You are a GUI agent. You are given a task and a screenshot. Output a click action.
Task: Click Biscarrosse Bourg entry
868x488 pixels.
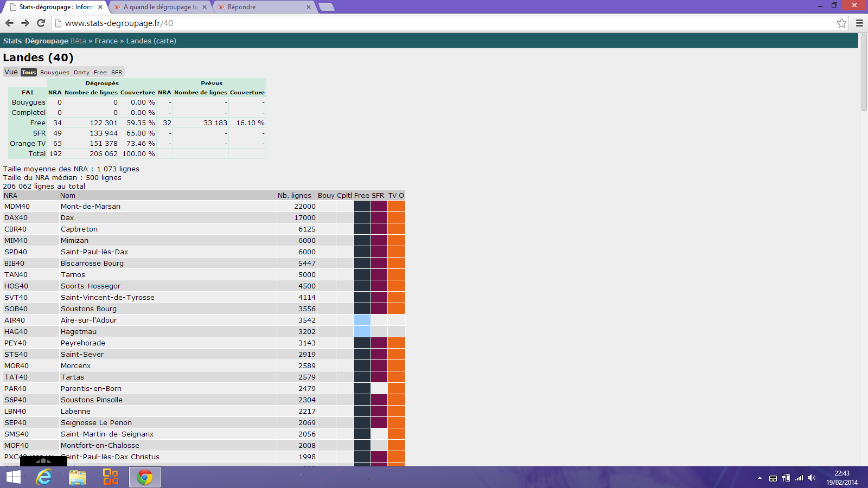pos(92,263)
